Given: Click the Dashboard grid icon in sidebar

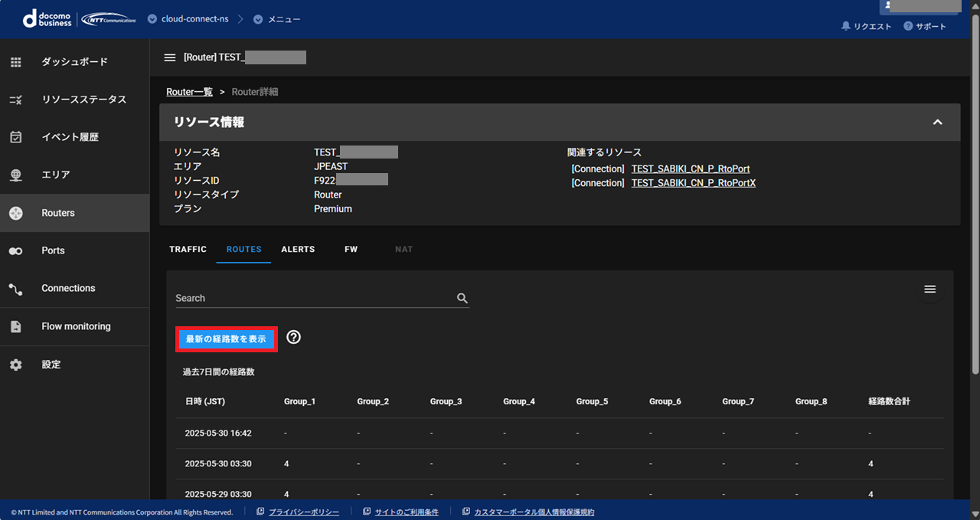Looking at the screenshot, I should point(16,62).
